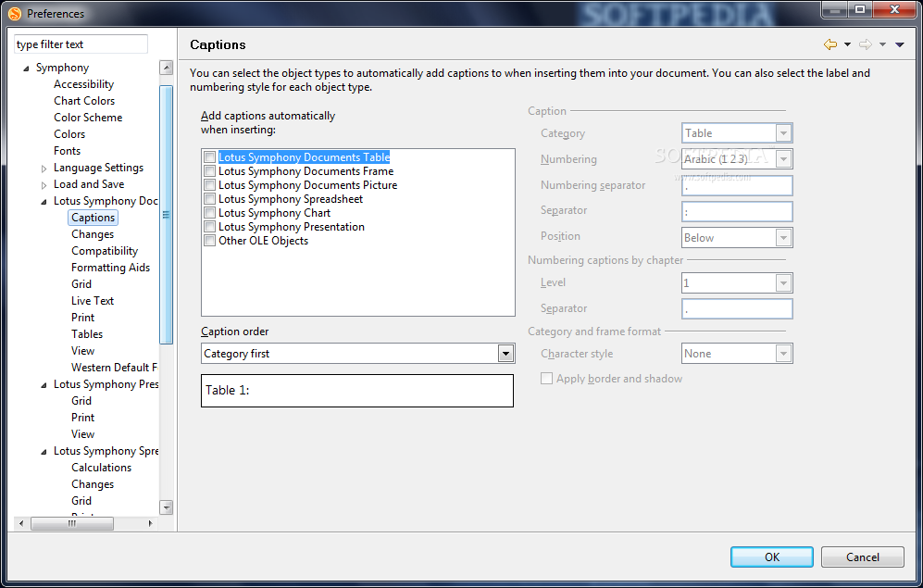Open the forward history dropdown arrow
The width and height of the screenshot is (923, 588).
(x=883, y=44)
